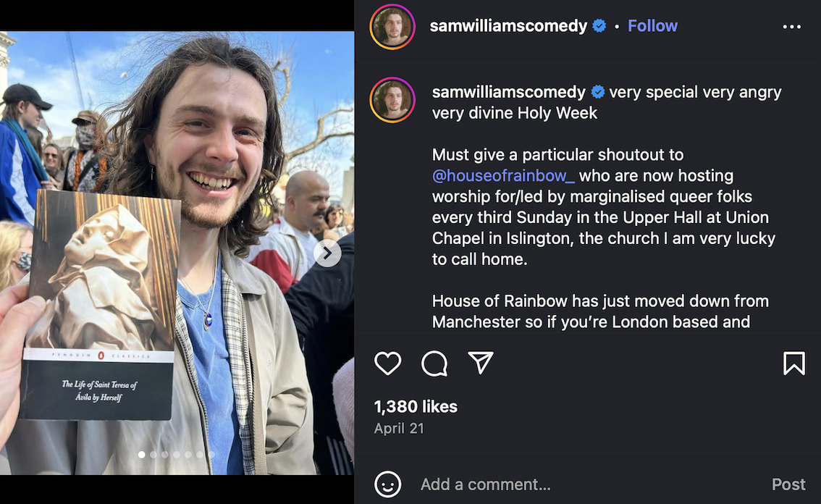The image size is (821, 504).
Task: Open more options with the ellipsis menu
Action: point(792,26)
